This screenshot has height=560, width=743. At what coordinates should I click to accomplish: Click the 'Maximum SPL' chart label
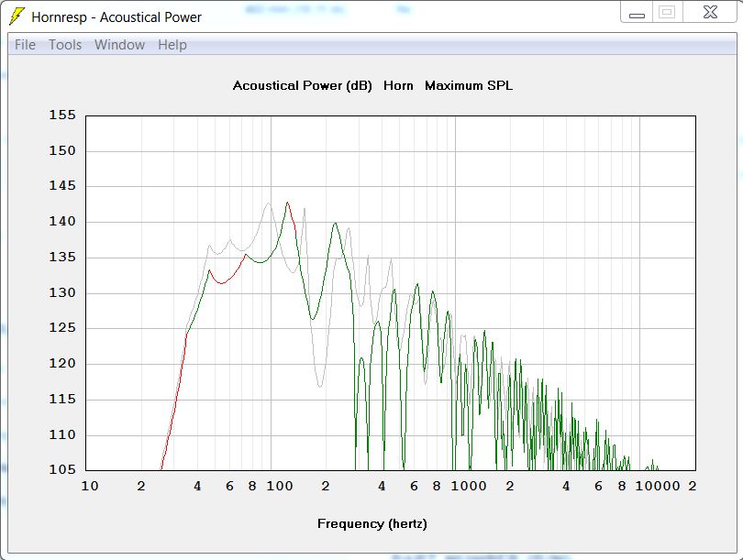click(x=469, y=85)
